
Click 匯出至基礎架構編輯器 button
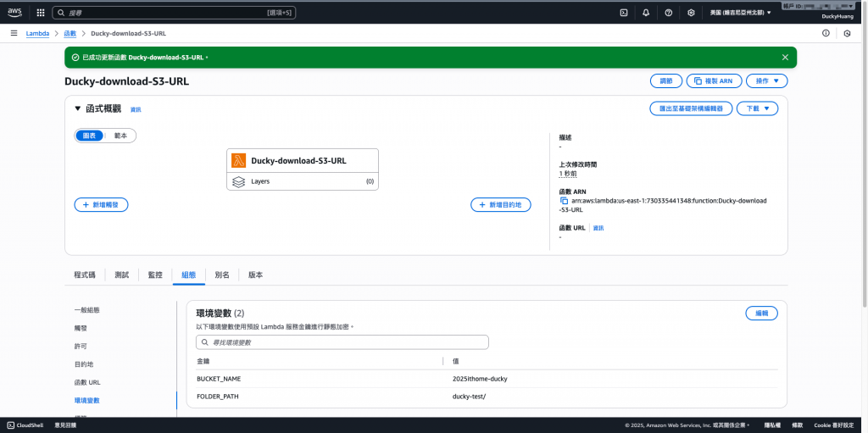691,108
